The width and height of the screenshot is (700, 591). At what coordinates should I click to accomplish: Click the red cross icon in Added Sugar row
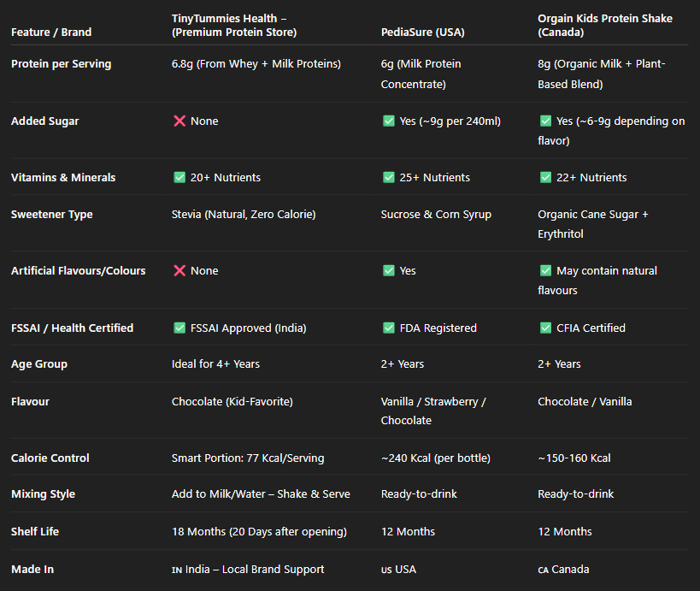point(179,121)
